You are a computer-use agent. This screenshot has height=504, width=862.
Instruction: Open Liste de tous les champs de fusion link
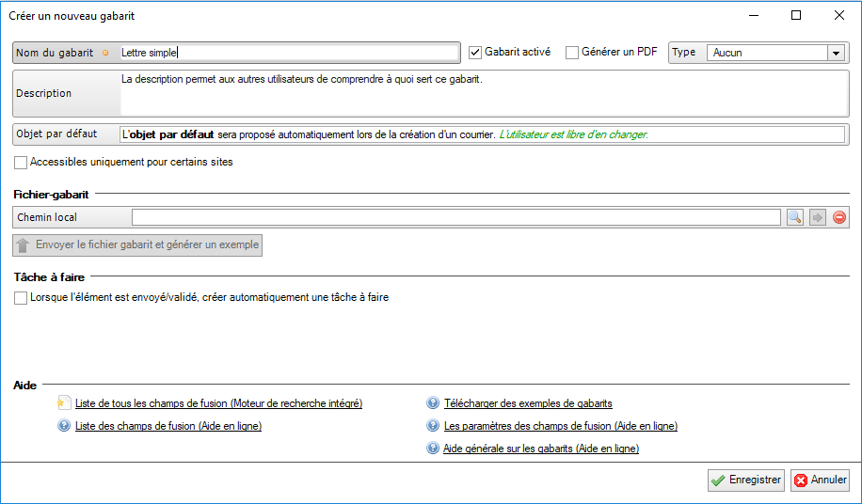[x=218, y=403]
